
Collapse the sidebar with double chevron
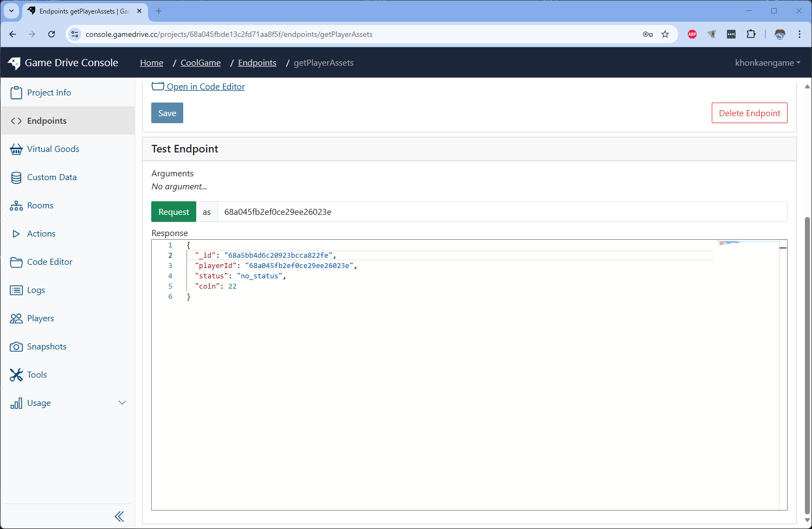119,517
